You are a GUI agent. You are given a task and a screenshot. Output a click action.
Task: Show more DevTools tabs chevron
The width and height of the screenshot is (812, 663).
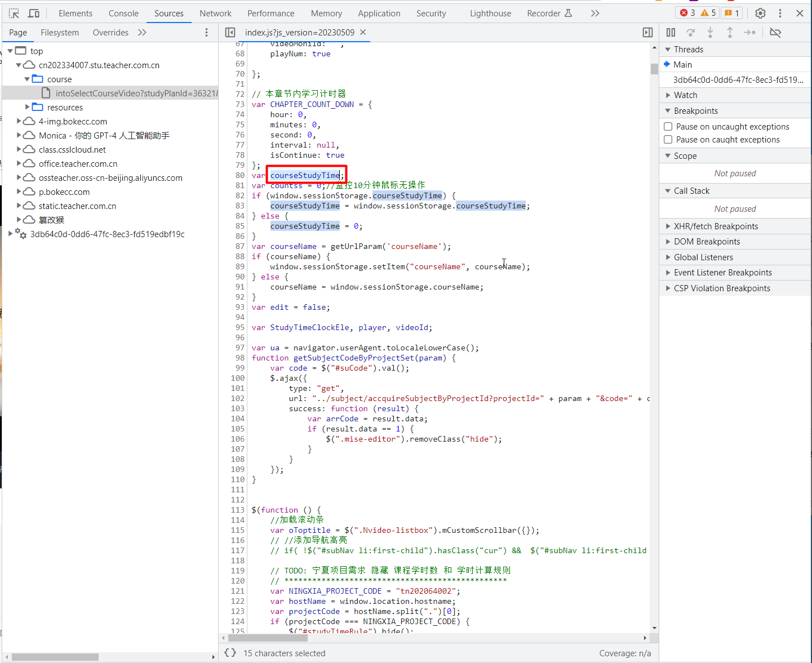click(595, 13)
